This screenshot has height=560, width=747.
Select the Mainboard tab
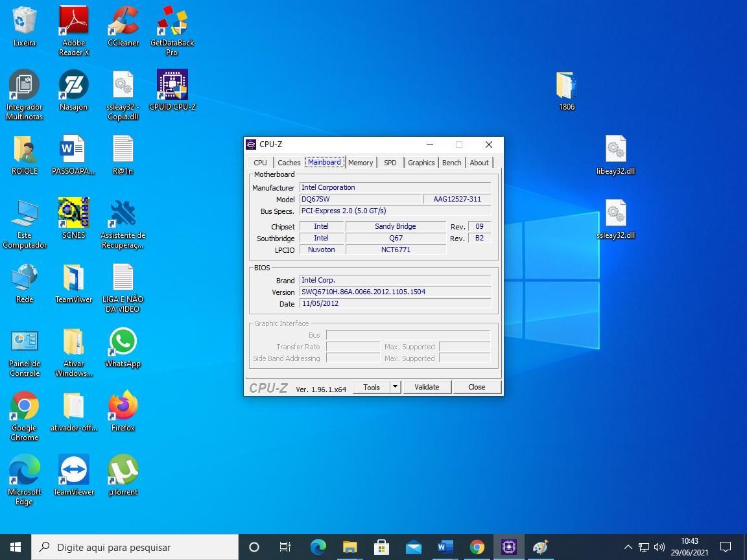pos(324,162)
